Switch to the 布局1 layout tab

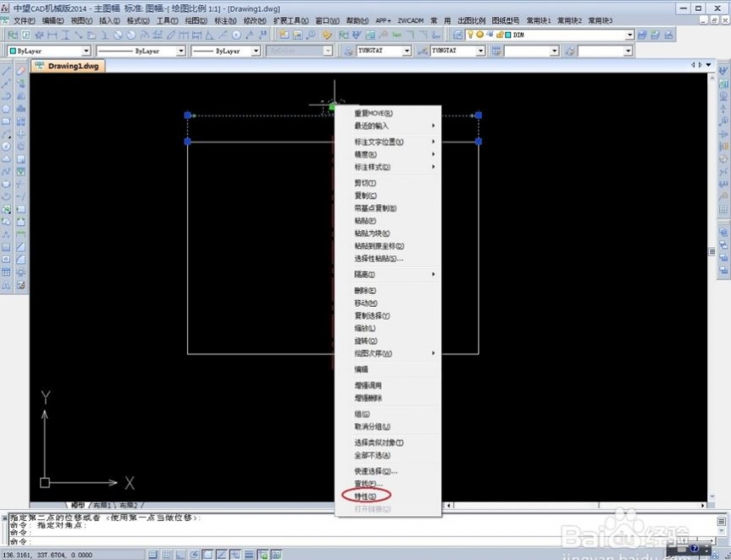(x=102, y=505)
